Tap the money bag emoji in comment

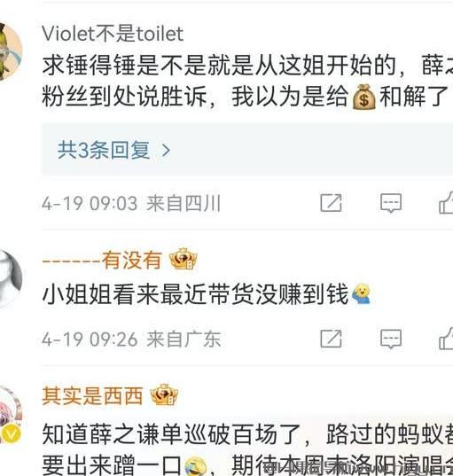363,97
